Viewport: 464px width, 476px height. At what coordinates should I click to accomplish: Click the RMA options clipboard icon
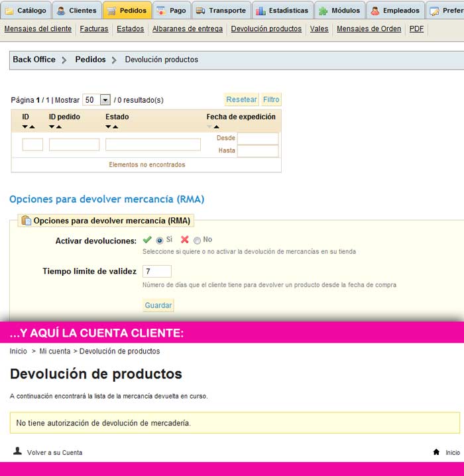27,220
